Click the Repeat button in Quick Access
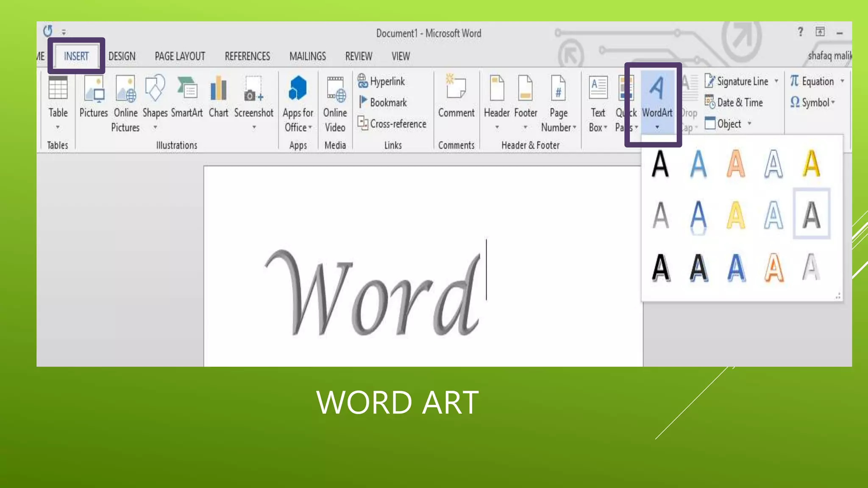868x488 pixels. 47,31
